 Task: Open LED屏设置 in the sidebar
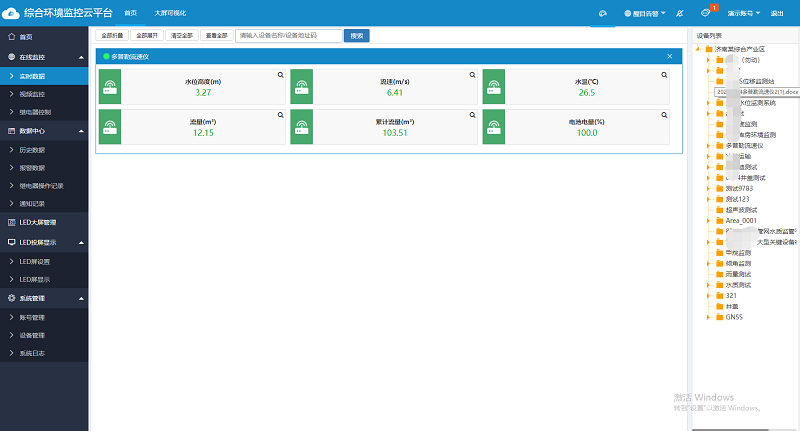[44, 262]
